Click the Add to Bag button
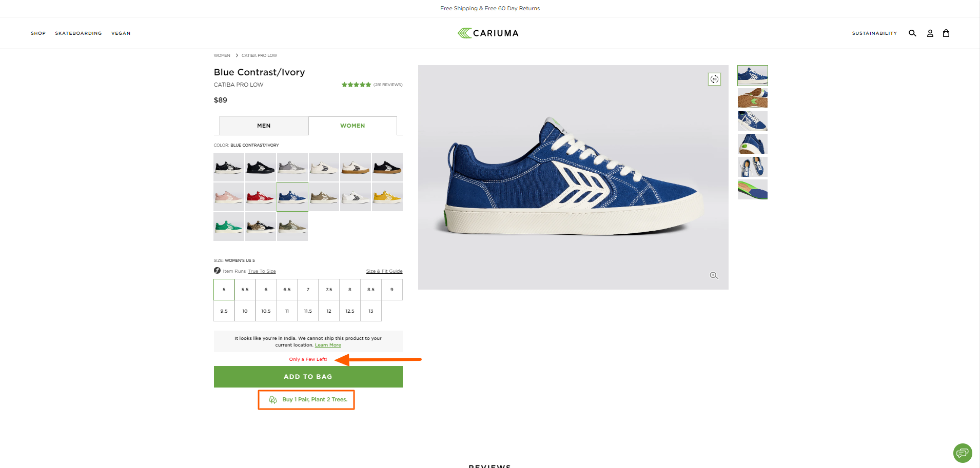Viewport: 980px width, 468px height. coord(308,377)
